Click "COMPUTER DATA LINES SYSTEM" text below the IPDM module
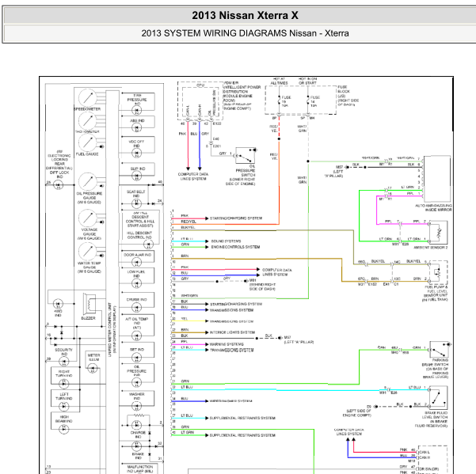The image size is (476, 474). click(x=193, y=176)
